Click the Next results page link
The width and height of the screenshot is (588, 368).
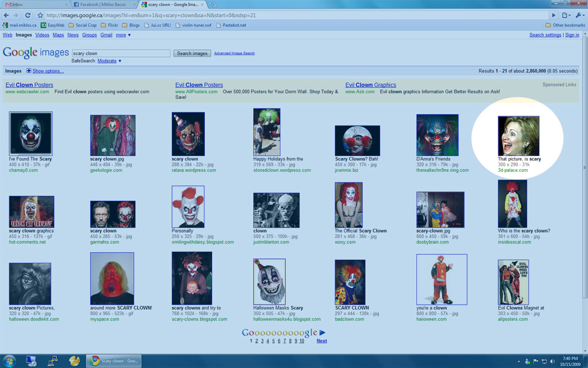pos(321,341)
